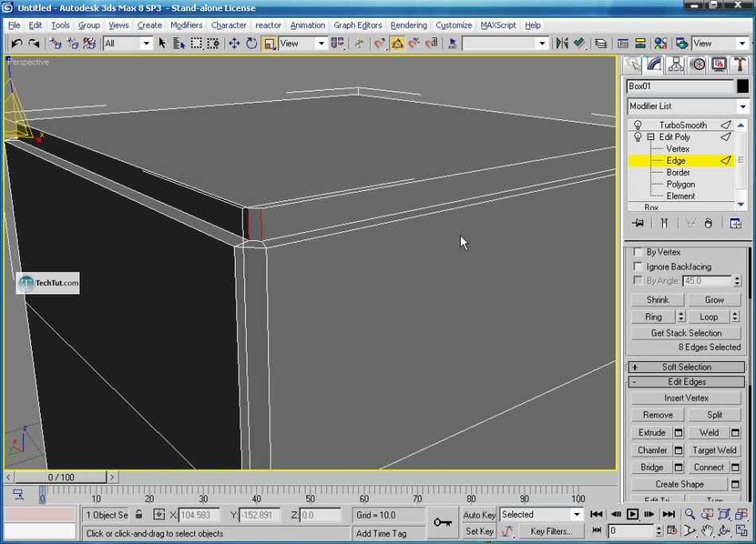Collapse the Edit Poly tree node
The height and width of the screenshot is (544, 756).
(651, 137)
